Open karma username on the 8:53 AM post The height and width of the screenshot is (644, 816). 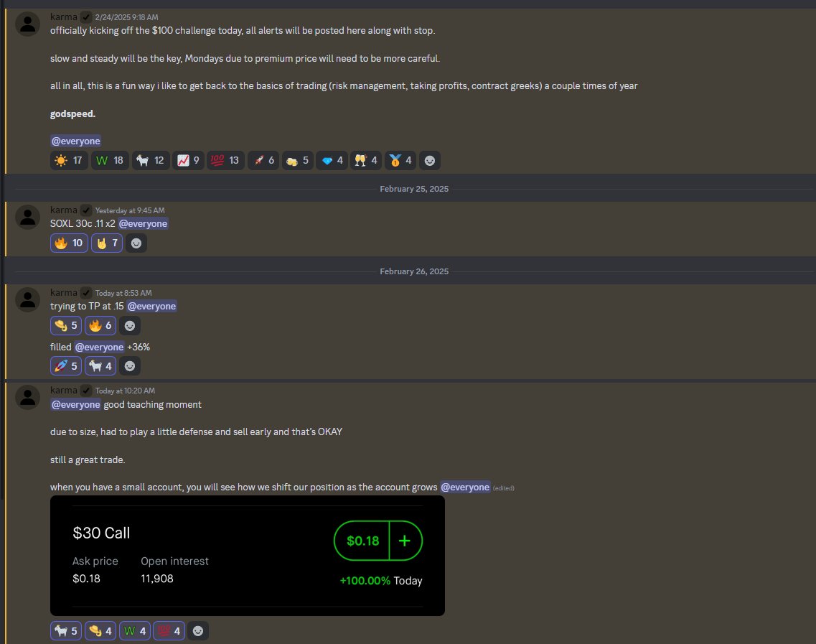(63, 293)
